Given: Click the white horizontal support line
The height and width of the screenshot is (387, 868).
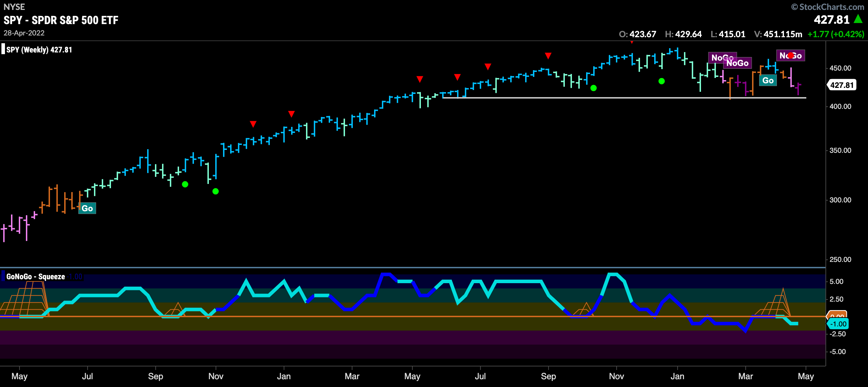Looking at the screenshot, I should click(x=624, y=97).
